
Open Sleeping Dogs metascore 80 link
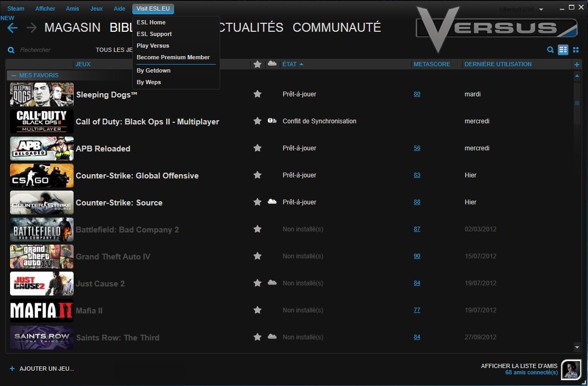point(417,94)
